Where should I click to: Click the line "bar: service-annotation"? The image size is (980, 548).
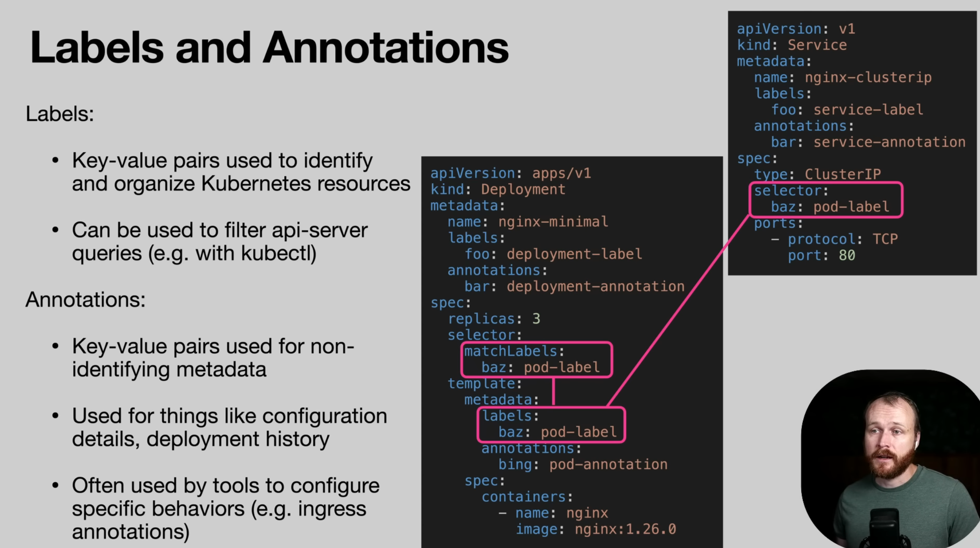point(868,142)
